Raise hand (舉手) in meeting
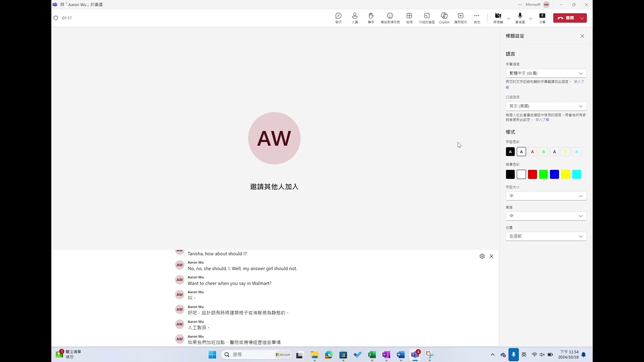Viewport: 644px width, 362px height. (x=371, y=18)
